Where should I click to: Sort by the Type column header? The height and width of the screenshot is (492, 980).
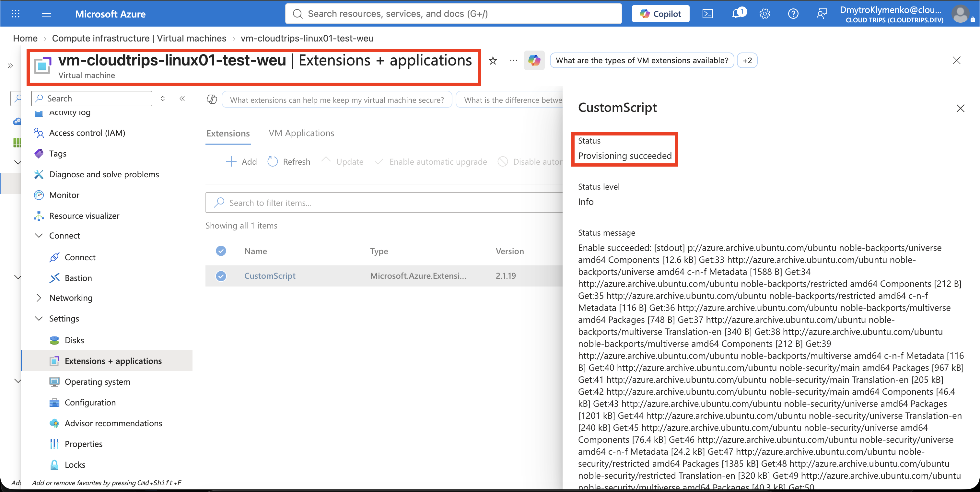pos(379,251)
